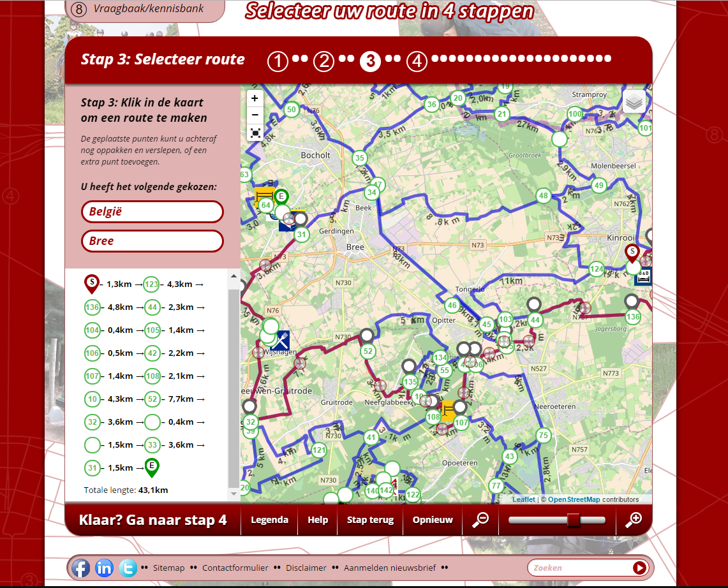Open the map layers control
The width and height of the screenshot is (728, 588).
click(634, 101)
